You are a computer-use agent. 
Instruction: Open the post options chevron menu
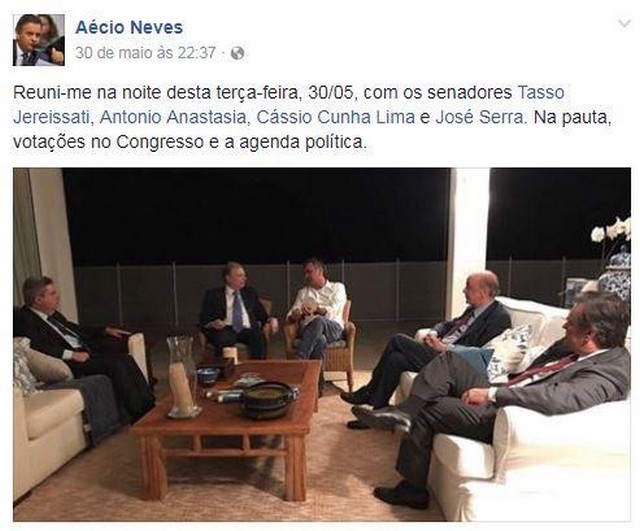click(x=624, y=24)
